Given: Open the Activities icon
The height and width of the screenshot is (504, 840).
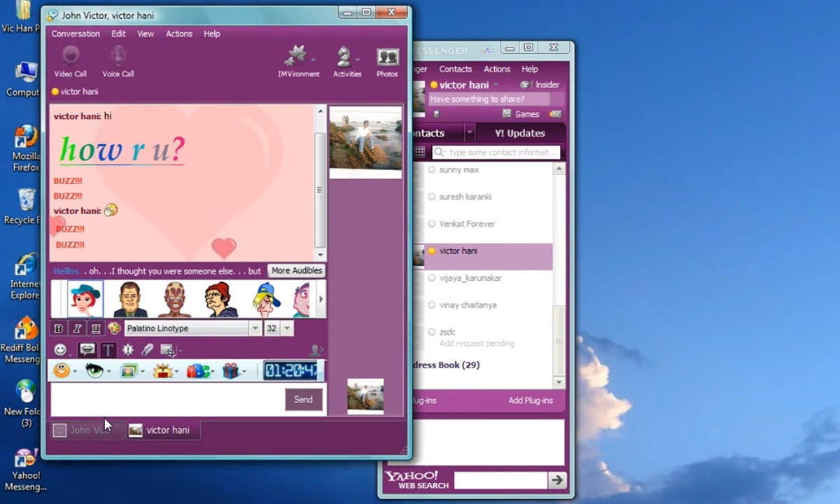Looking at the screenshot, I should point(346,62).
